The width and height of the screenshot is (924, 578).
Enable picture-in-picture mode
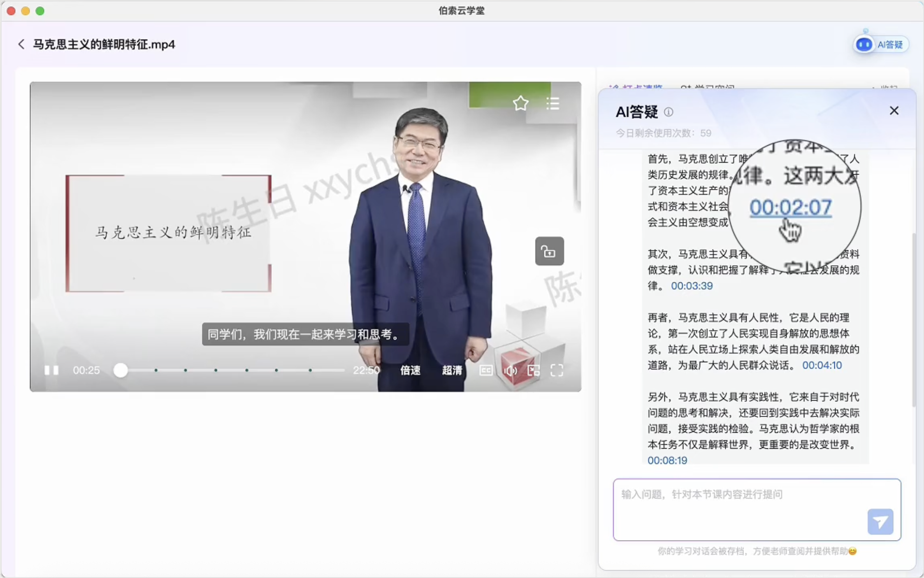coord(534,370)
